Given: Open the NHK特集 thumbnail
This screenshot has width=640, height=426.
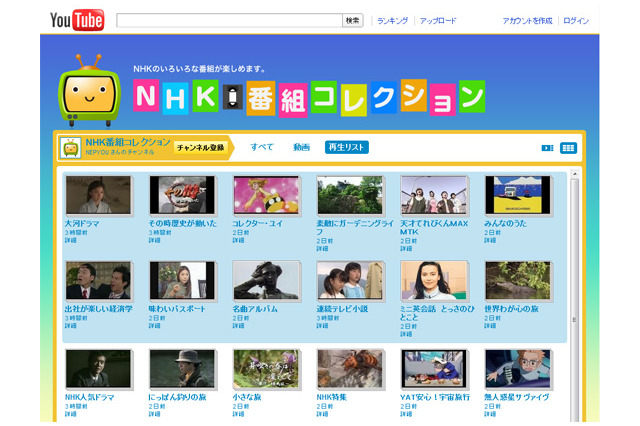Looking at the screenshot, I should pos(350,368).
